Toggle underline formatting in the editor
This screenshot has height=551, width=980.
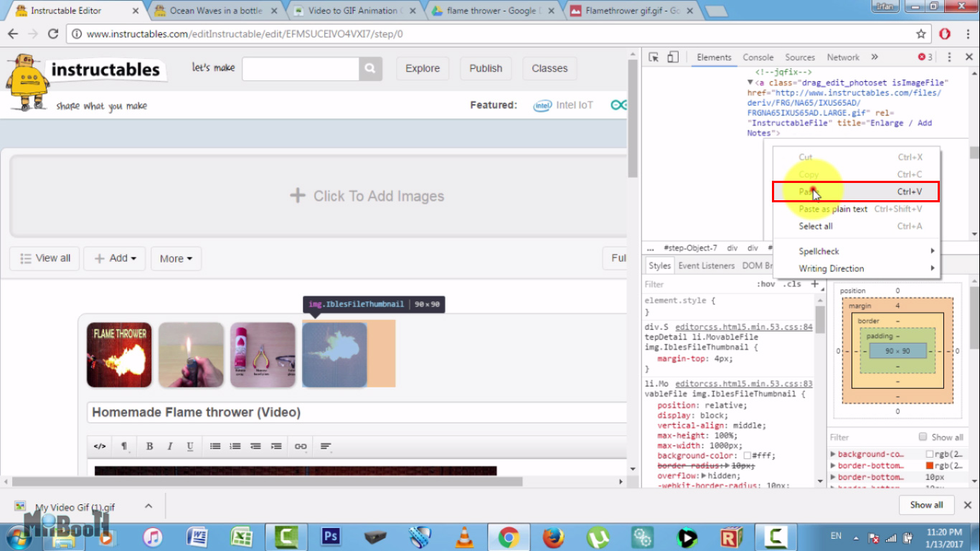[x=190, y=446]
